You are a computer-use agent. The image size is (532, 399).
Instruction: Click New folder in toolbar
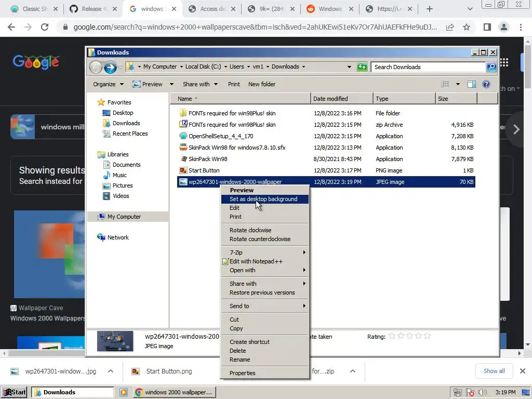coord(262,84)
